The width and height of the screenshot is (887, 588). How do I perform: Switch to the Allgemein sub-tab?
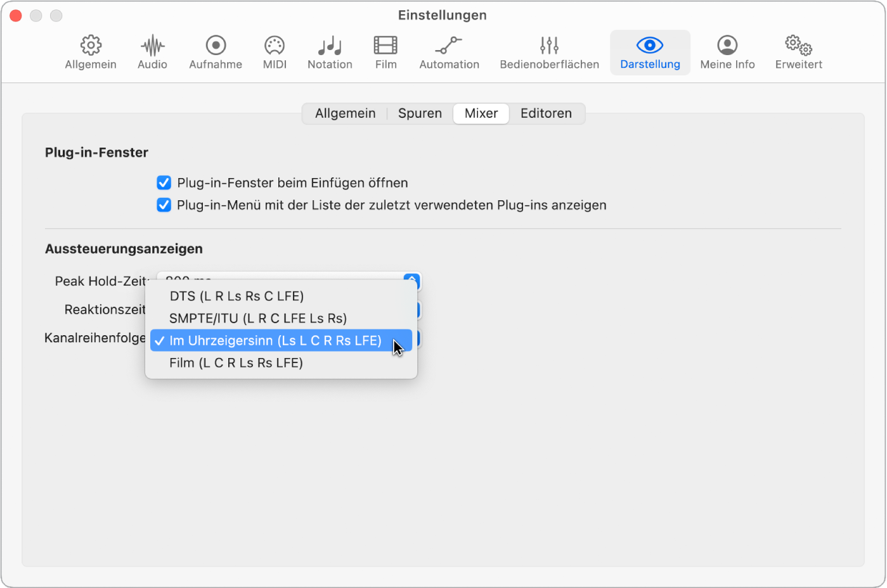click(345, 113)
